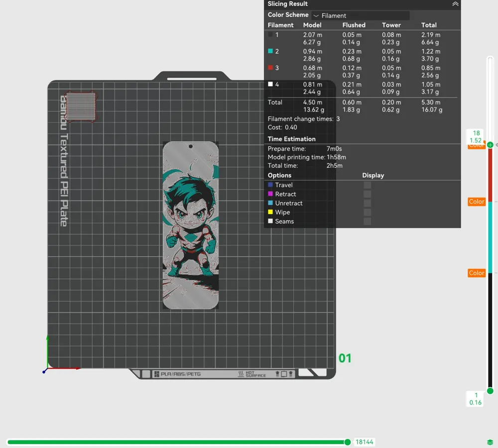The width and height of the screenshot is (498, 448).
Task: Click filament 2 model length 0.94 m
Action: point(313,51)
